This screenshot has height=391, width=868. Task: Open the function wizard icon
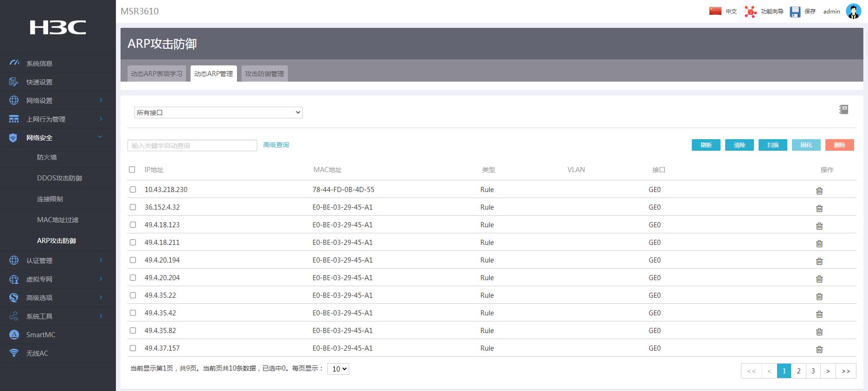point(750,12)
